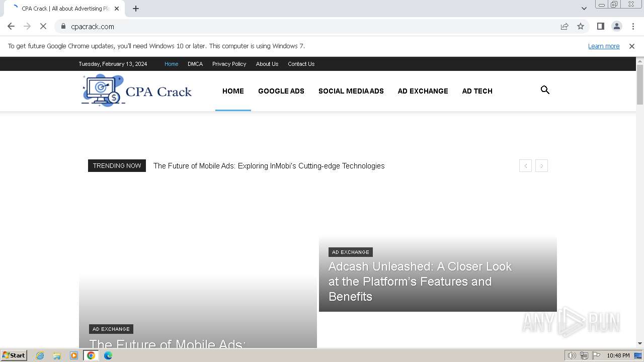
Task: Stop page loading with the X button
Action: point(43,26)
